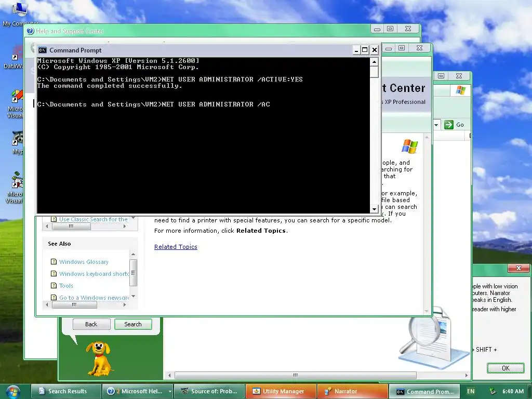The width and height of the screenshot is (532, 399).
Task: Click See Also list scroll up arrow
Action: point(134,254)
